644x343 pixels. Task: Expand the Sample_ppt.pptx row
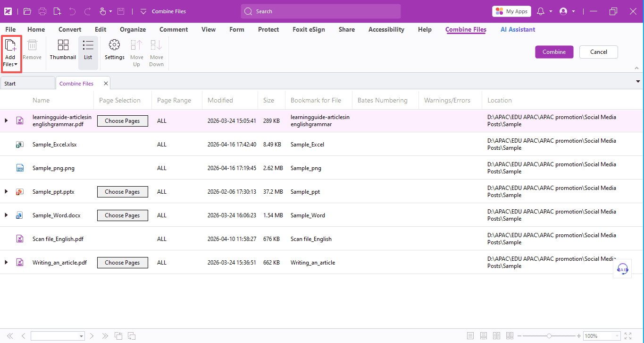pos(6,191)
